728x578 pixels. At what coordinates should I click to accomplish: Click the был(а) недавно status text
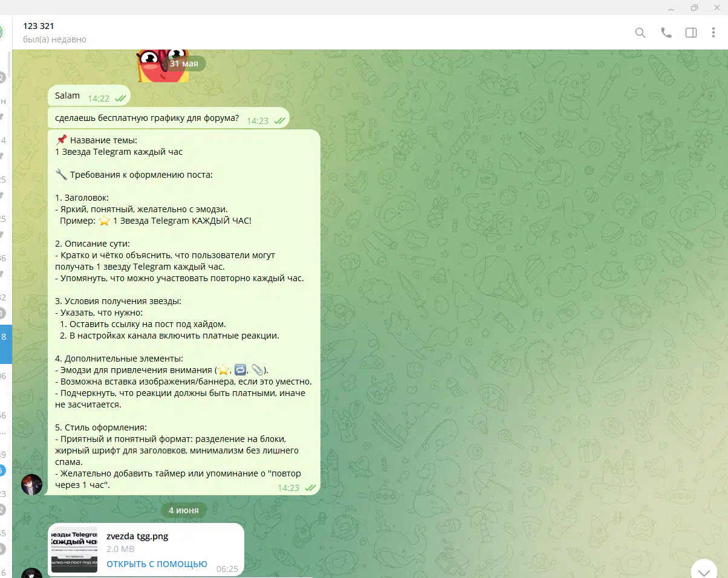click(x=54, y=39)
